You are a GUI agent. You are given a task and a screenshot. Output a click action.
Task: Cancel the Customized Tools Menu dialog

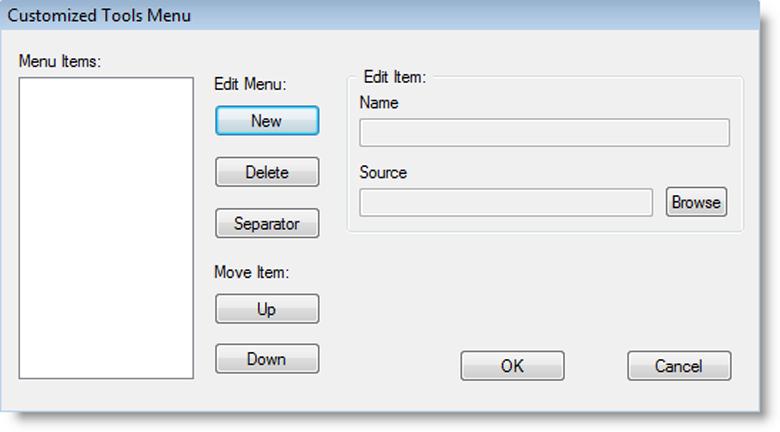[x=679, y=366]
